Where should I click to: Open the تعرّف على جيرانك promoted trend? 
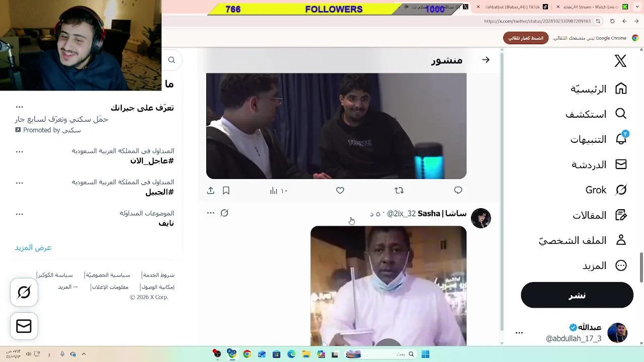(142, 108)
